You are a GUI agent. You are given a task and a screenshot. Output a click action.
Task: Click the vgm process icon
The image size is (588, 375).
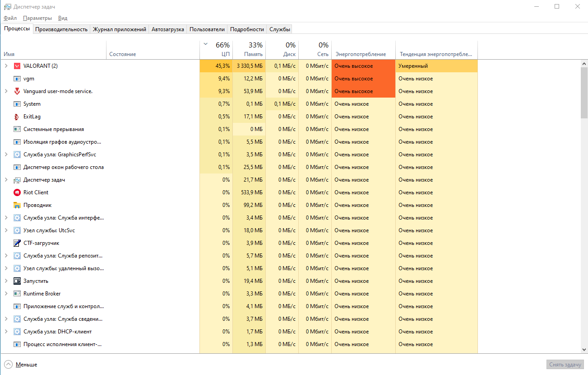pyautogui.click(x=17, y=79)
